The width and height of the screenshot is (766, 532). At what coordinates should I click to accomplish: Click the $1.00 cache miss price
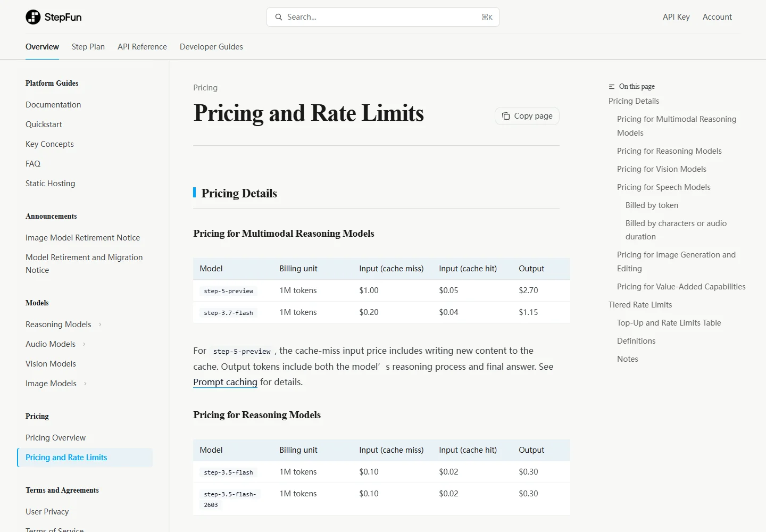pos(369,290)
